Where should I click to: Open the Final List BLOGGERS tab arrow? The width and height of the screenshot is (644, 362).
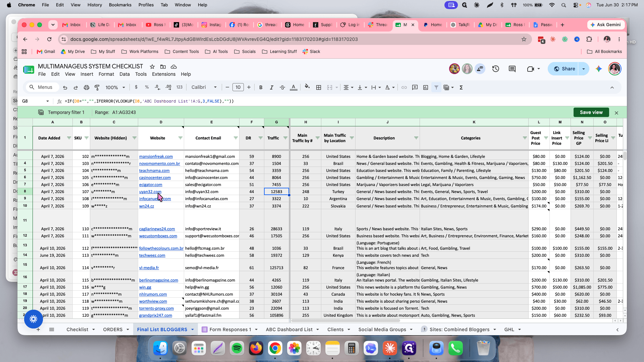point(193,330)
